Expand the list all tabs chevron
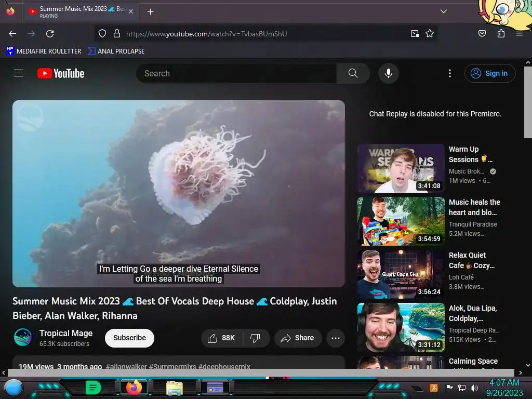The width and height of the screenshot is (532, 399). (x=444, y=11)
